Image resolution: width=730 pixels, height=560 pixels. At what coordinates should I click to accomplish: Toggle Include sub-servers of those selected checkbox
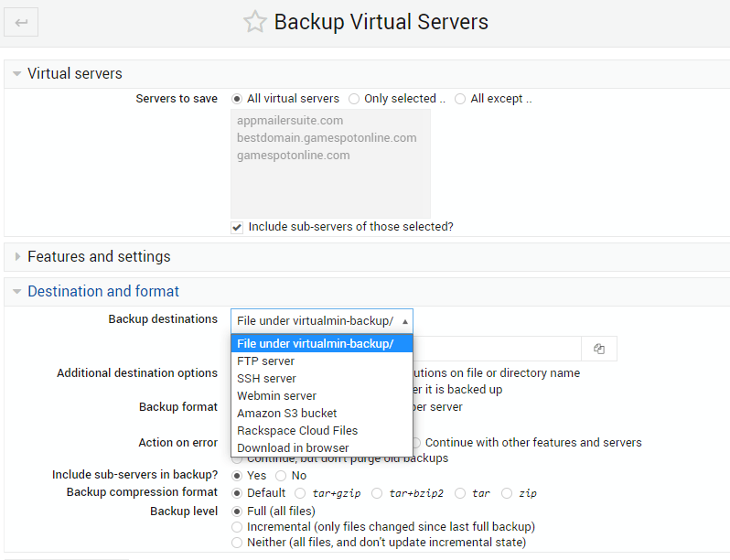tap(237, 226)
